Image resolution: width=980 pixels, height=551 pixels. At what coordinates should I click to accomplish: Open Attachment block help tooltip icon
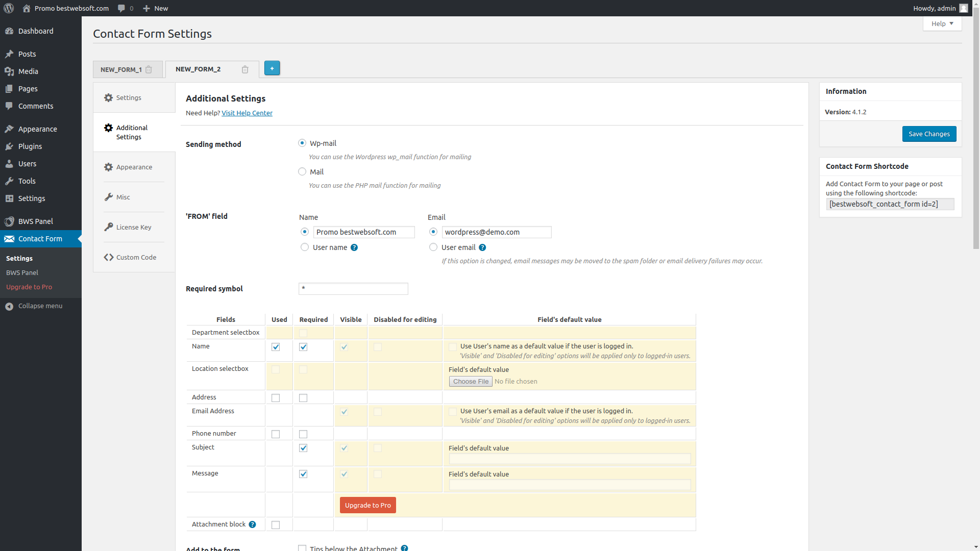coord(252,524)
